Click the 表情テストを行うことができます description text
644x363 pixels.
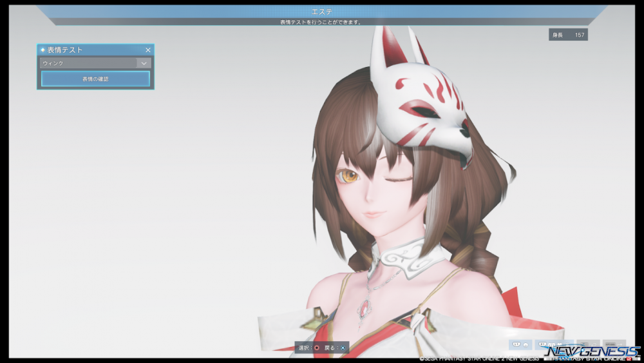click(x=321, y=22)
